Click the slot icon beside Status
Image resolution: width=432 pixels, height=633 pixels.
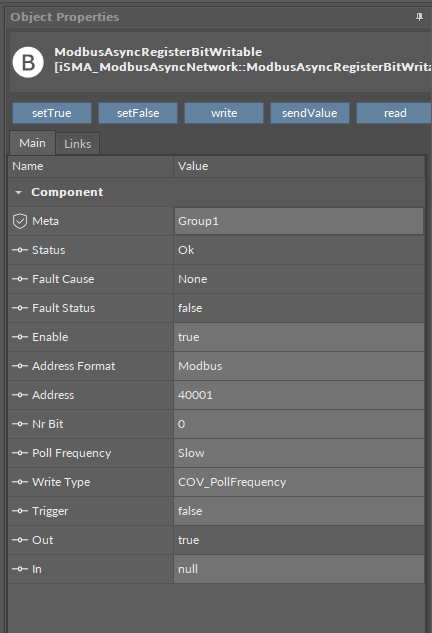20,250
